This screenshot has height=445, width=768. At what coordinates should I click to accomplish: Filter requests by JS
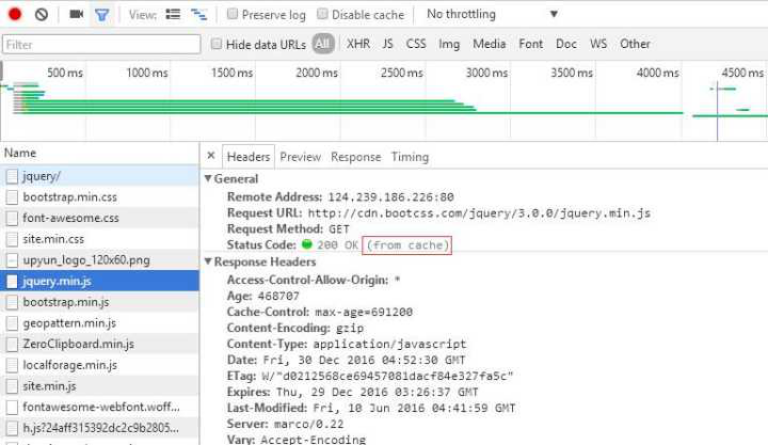pos(388,44)
